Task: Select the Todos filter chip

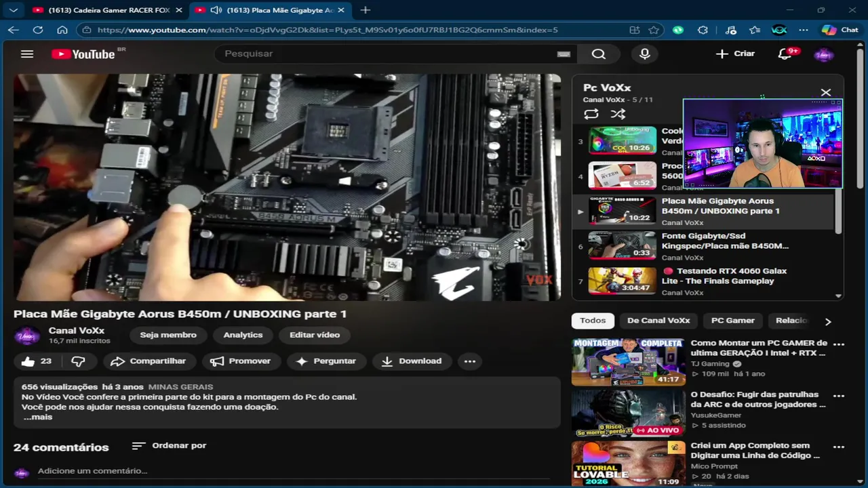Action: pos(592,321)
